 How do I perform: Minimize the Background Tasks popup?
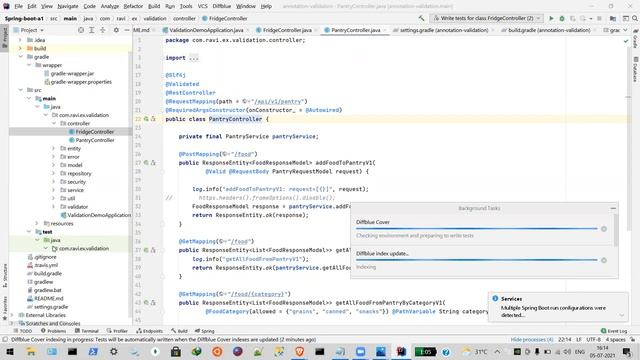(613, 208)
